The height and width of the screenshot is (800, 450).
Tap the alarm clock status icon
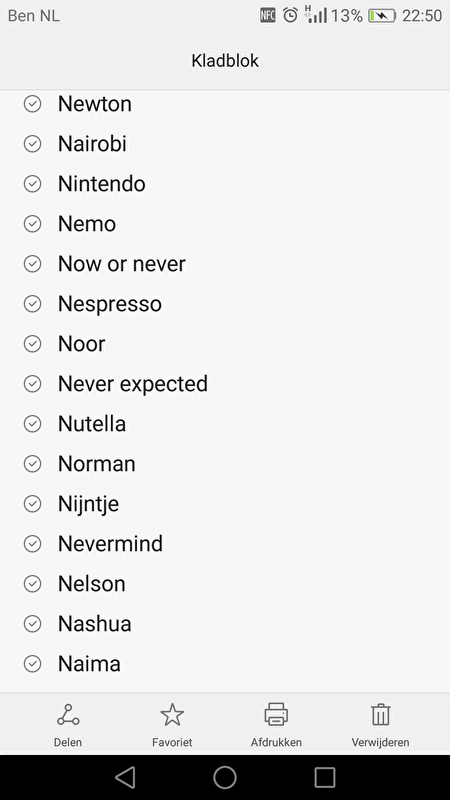pos(290,15)
